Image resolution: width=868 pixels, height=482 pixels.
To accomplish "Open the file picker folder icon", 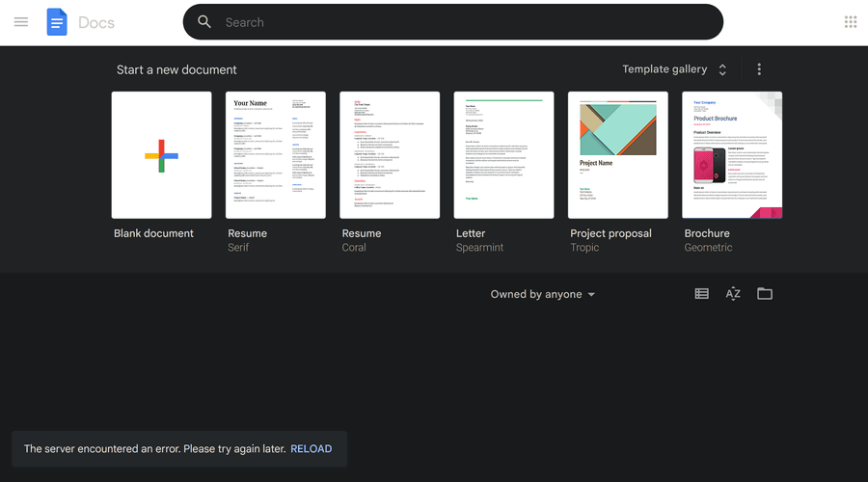I will [765, 294].
